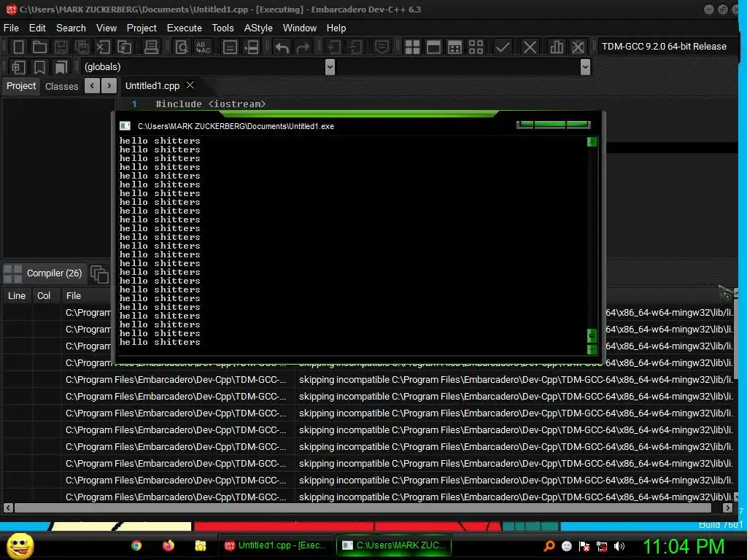
Task: Click the compiler log horizontal scrollbar right arrow
Action: click(727, 508)
